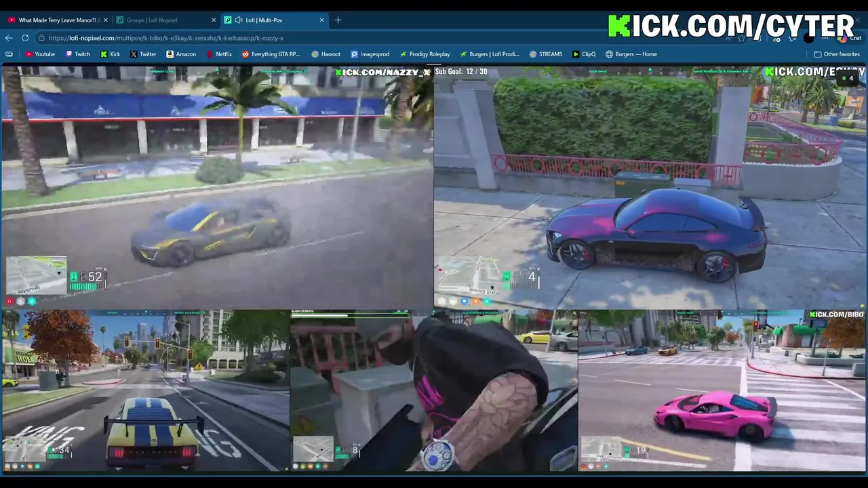View site information lock icon

[x=42, y=38]
